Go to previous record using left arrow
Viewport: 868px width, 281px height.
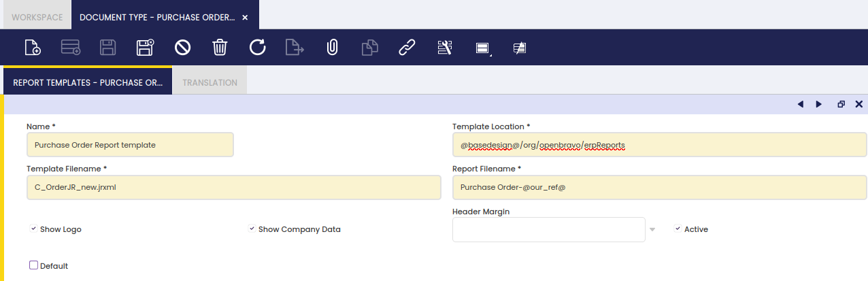pos(801,104)
